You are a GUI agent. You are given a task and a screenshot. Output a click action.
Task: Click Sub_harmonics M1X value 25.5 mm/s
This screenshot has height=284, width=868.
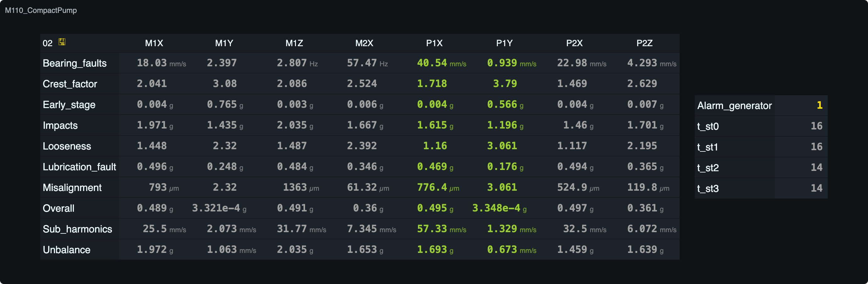pyautogui.click(x=164, y=229)
